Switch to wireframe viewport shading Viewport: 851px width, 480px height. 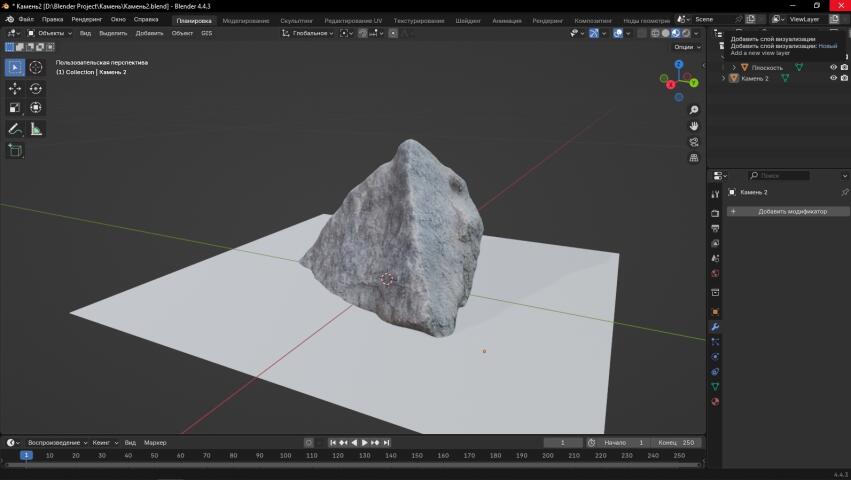coord(656,33)
